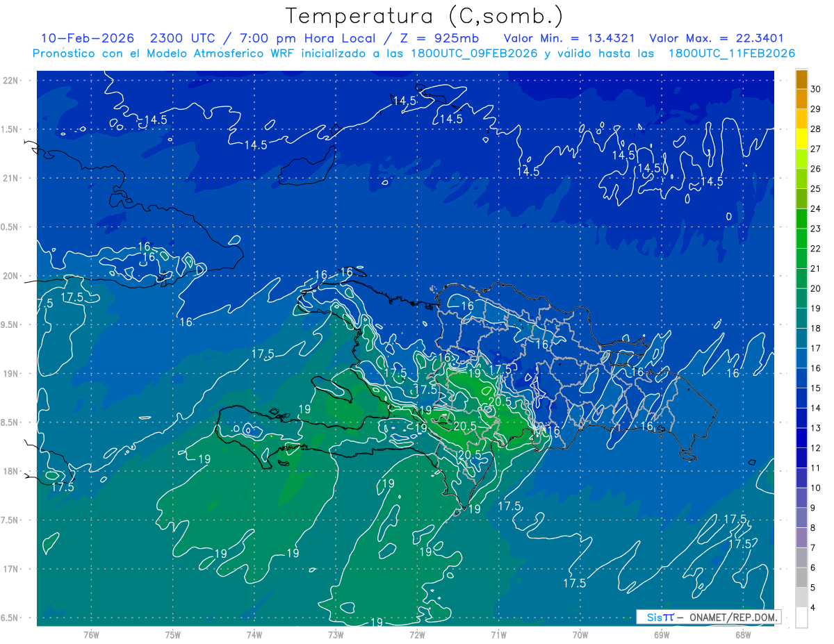This screenshot has width=834, height=644.
Task: Click the "4" label on the color scale
Action: pos(813,608)
